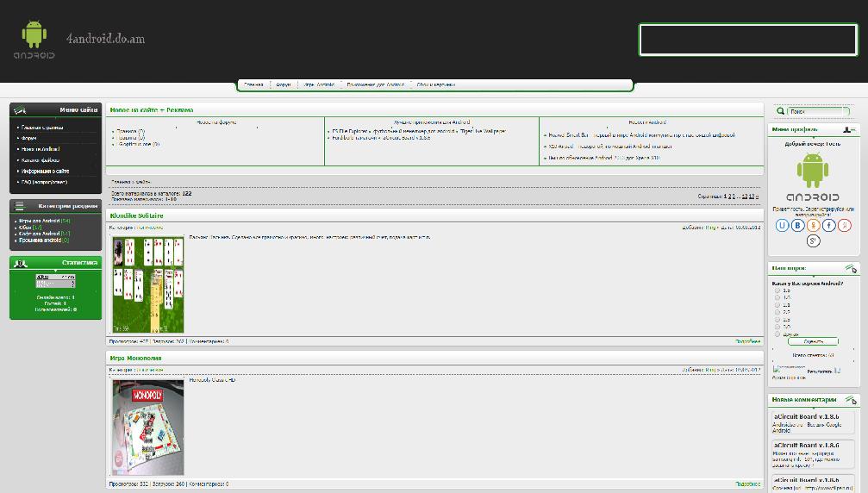The width and height of the screenshot is (868, 493).
Task: Log in with the Yandex icon
Action: [843, 225]
